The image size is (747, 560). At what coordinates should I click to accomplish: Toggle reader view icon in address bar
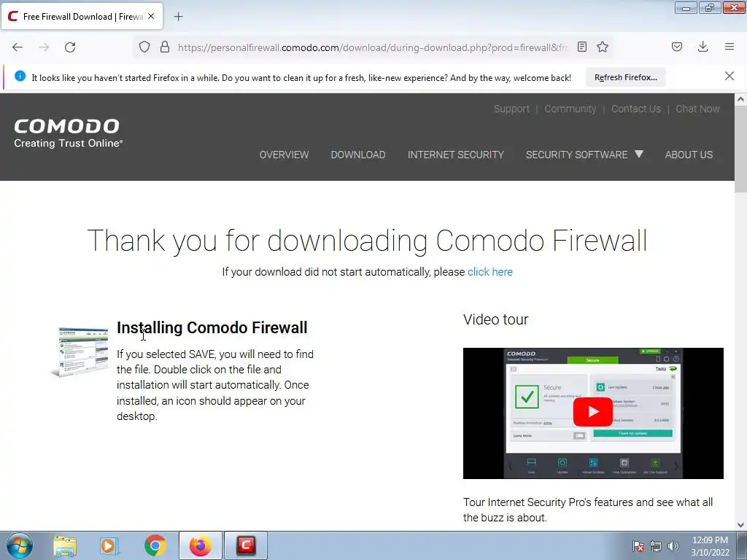[x=581, y=47]
